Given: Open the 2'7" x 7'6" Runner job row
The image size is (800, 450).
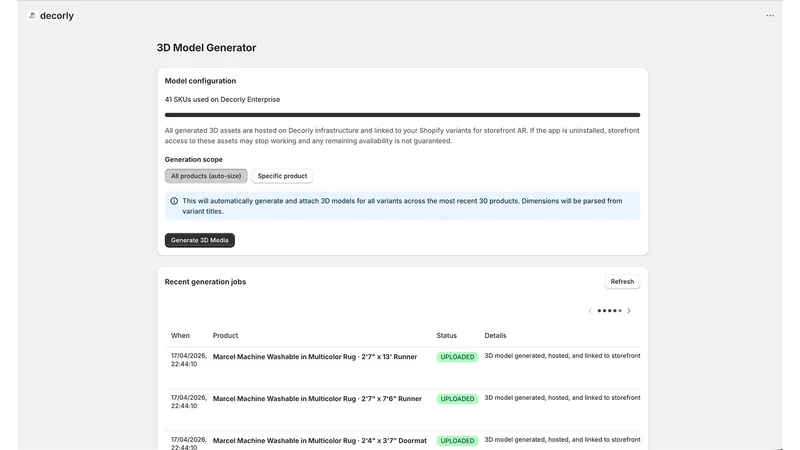Looking at the screenshot, I should point(402,403).
